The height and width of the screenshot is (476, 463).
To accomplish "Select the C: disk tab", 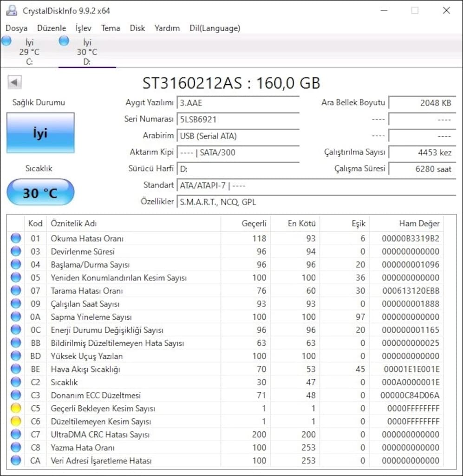I will (29, 52).
